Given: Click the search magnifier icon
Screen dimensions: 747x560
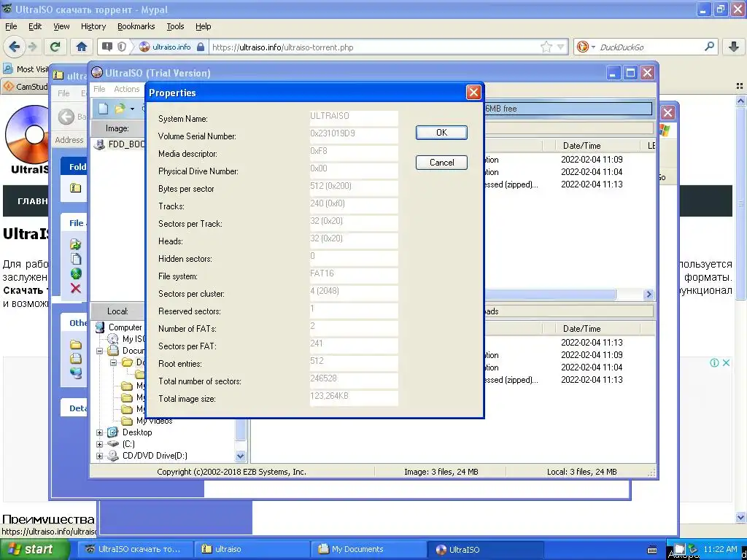Looking at the screenshot, I should (x=709, y=47).
